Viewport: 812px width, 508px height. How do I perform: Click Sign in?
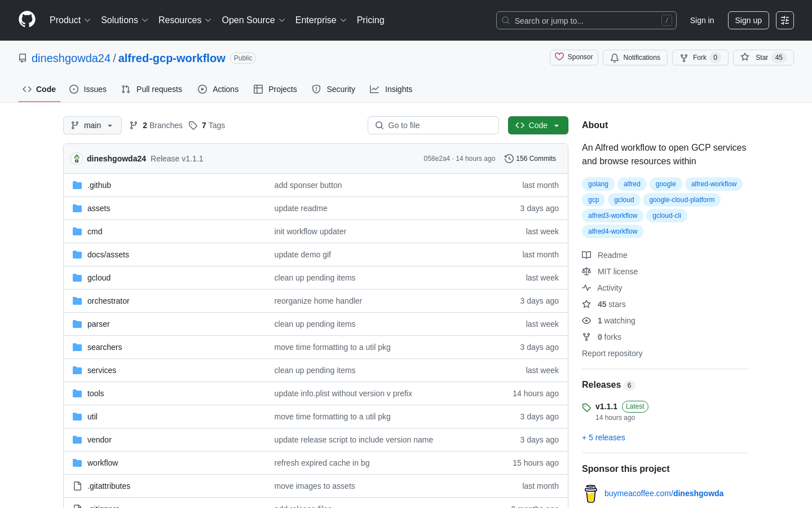pos(702,20)
